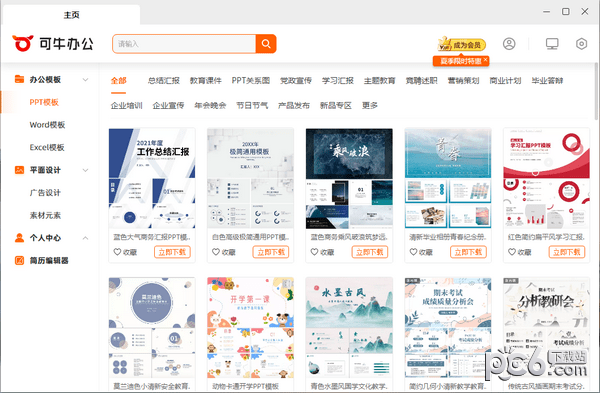
Task: Open the 乘风破浪 template thumbnail
Action: [349, 178]
